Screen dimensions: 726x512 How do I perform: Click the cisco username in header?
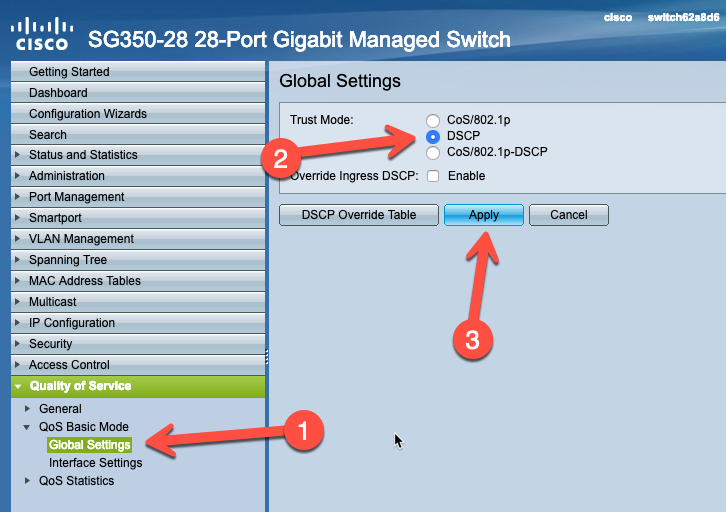point(618,18)
